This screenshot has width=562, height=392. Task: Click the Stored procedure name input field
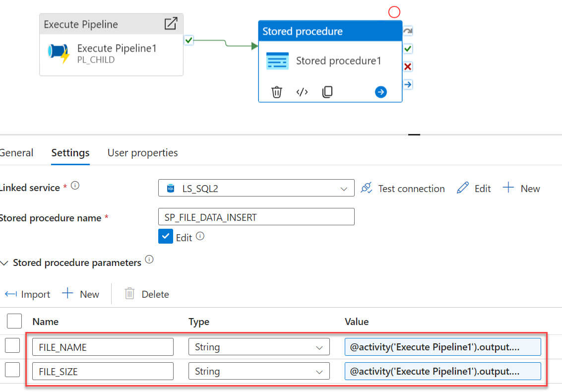click(256, 217)
